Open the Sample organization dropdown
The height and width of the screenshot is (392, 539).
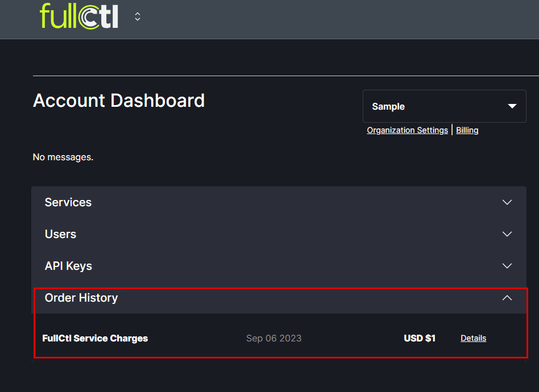(x=444, y=106)
